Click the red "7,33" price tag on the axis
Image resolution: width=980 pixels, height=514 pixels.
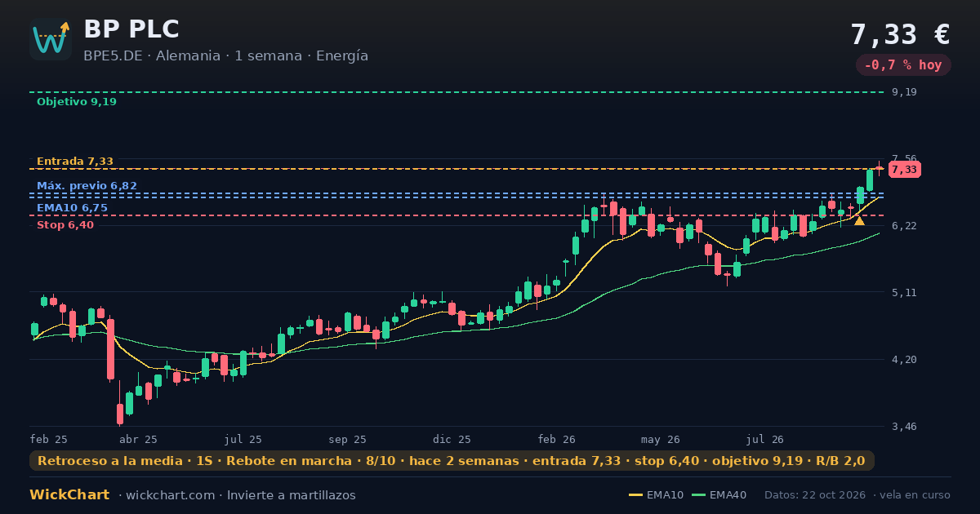pyautogui.click(x=904, y=170)
